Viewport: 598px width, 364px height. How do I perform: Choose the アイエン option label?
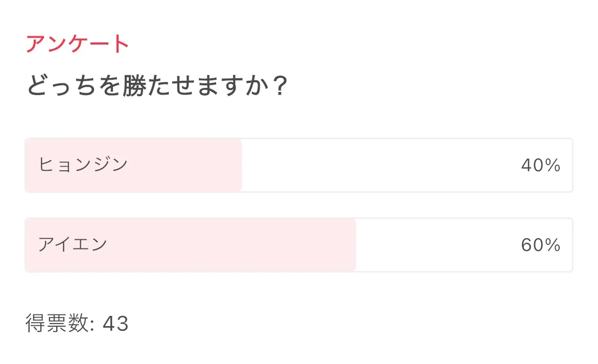(x=73, y=245)
